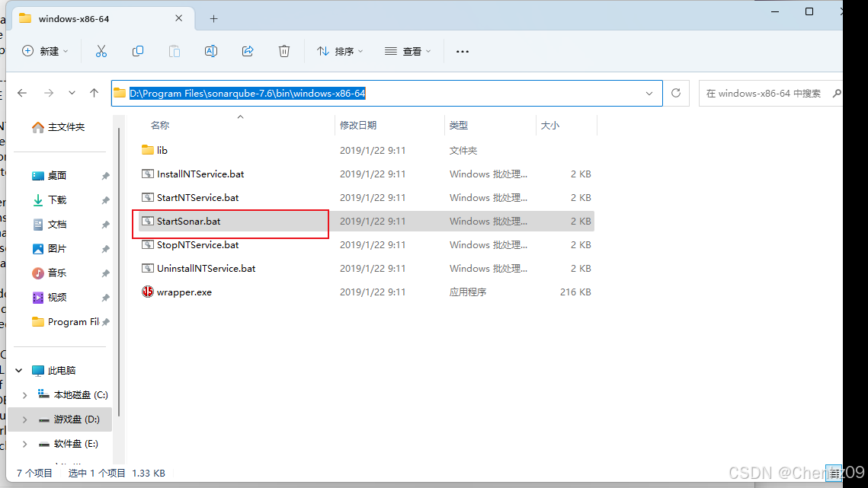Expand the address bar history dropdown
This screenshot has height=488, width=868.
click(649, 94)
